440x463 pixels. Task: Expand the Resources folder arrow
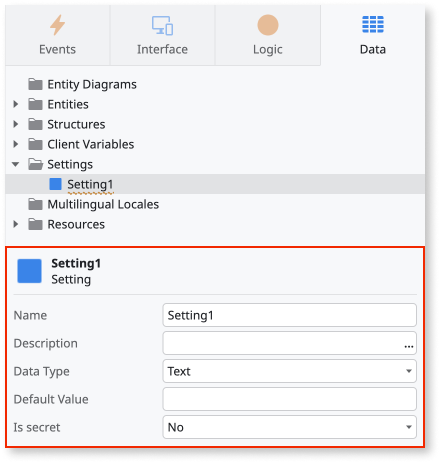(x=16, y=224)
